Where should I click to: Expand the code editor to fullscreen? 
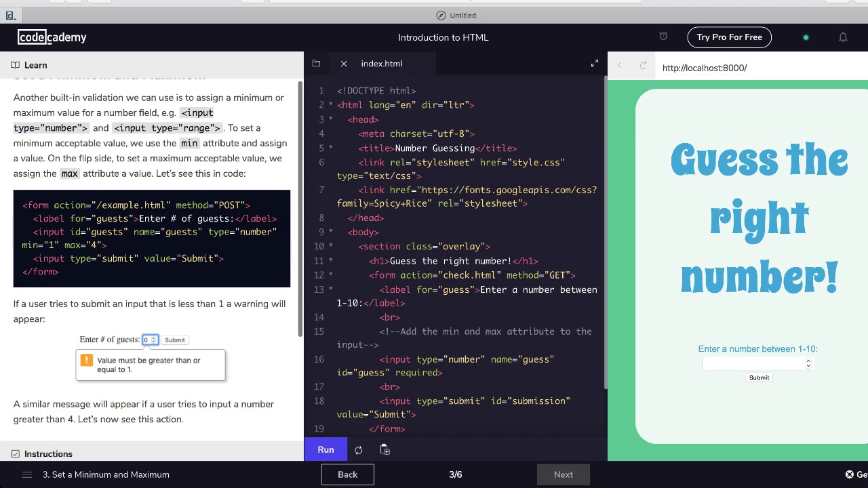(x=595, y=63)
